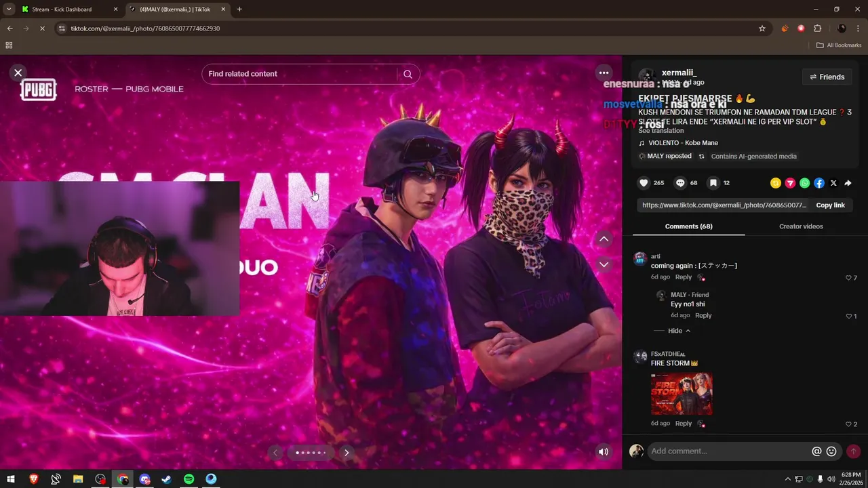Like the post with heart icon
Screen dimensions: 868x488
coord(644,183)
